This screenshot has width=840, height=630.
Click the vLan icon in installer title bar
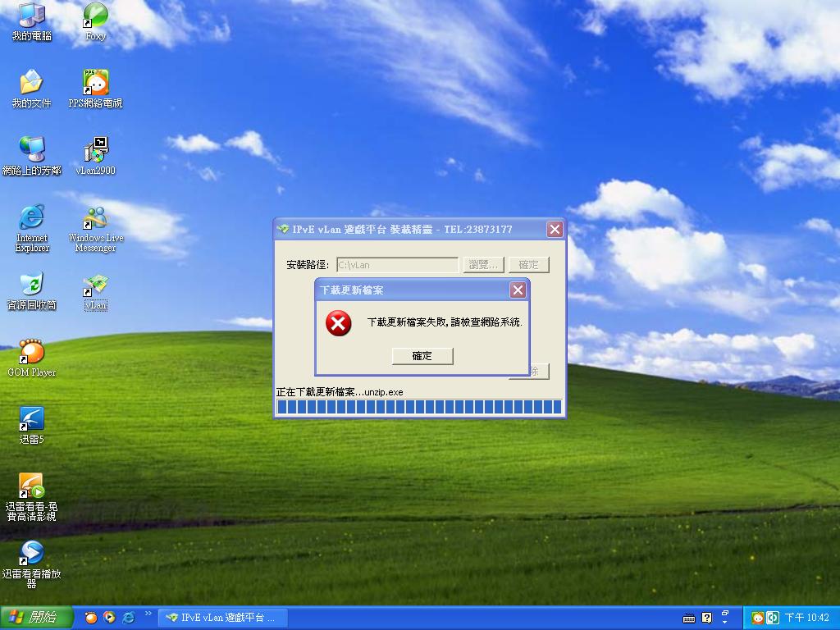point(283,230)
